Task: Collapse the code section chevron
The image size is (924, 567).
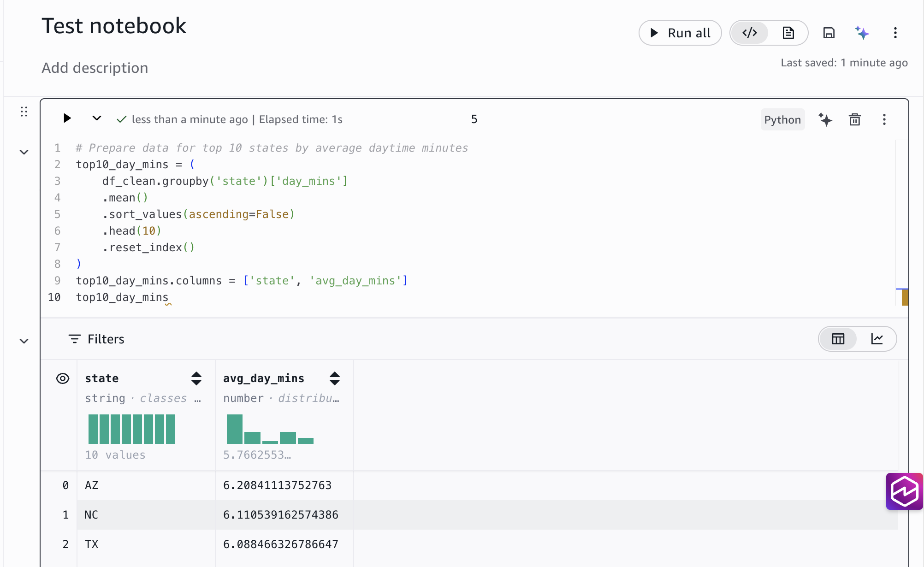Action: (24, 152)
